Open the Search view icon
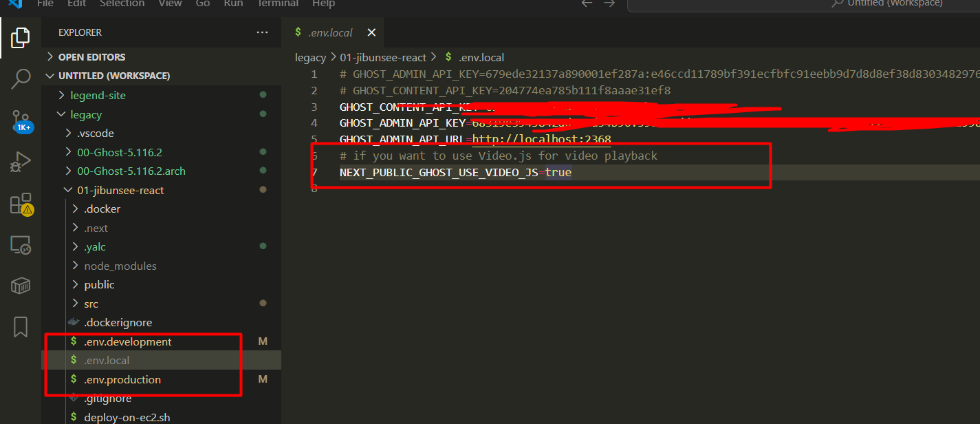The width and height of the screenshot is (980, 424). [x=21, y=79]
